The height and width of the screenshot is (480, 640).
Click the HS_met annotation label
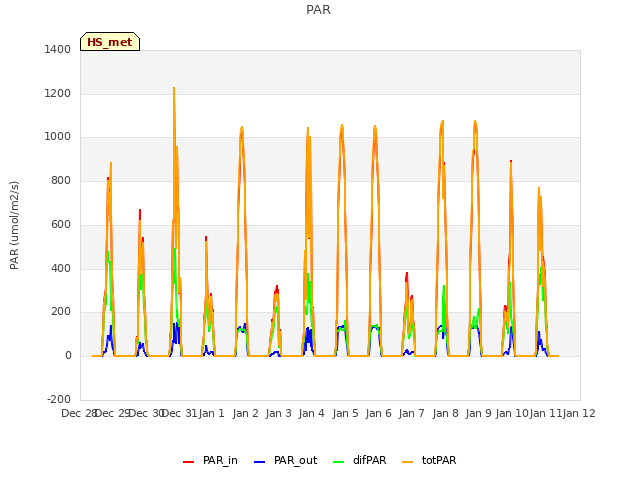tap(110, 42)
